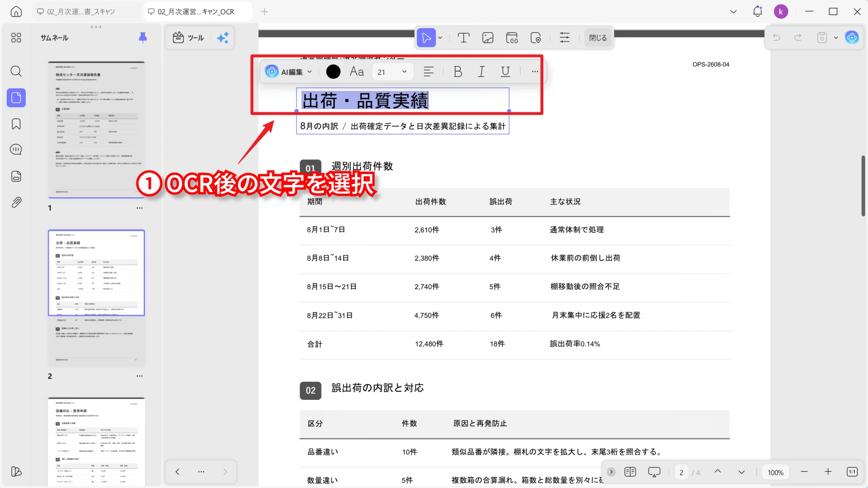This screenshot has width=868, height=488.
Task: Go to the home screen icon
Action: [x=16, y=11]
